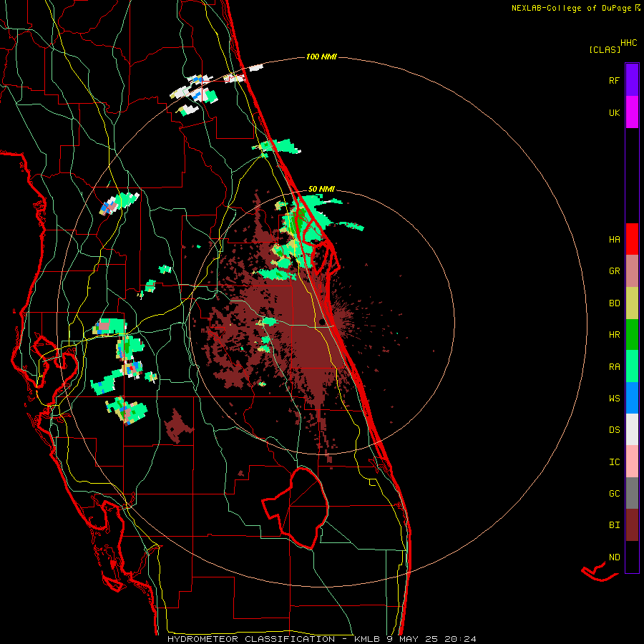Screen dimensions: 644x644
Task: Click the WS blue legend swatch
Action: click(x=632, y=398)
